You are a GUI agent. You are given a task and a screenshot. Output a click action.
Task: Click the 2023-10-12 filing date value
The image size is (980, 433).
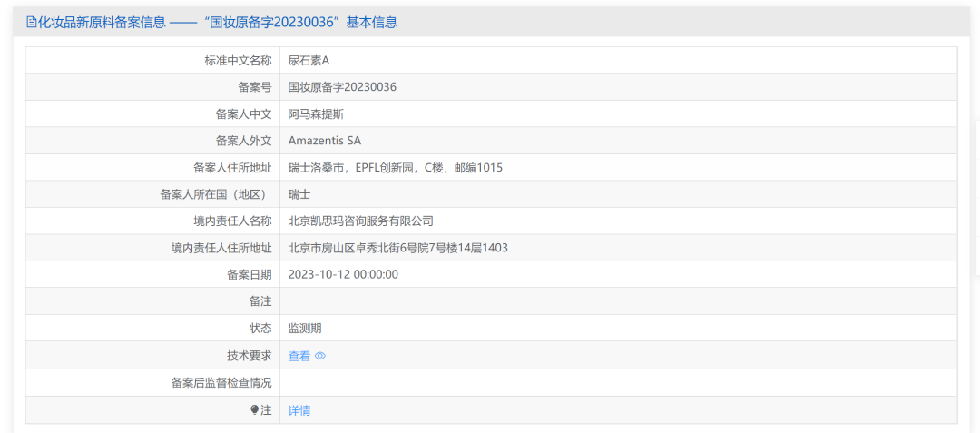tap(343, 274)
